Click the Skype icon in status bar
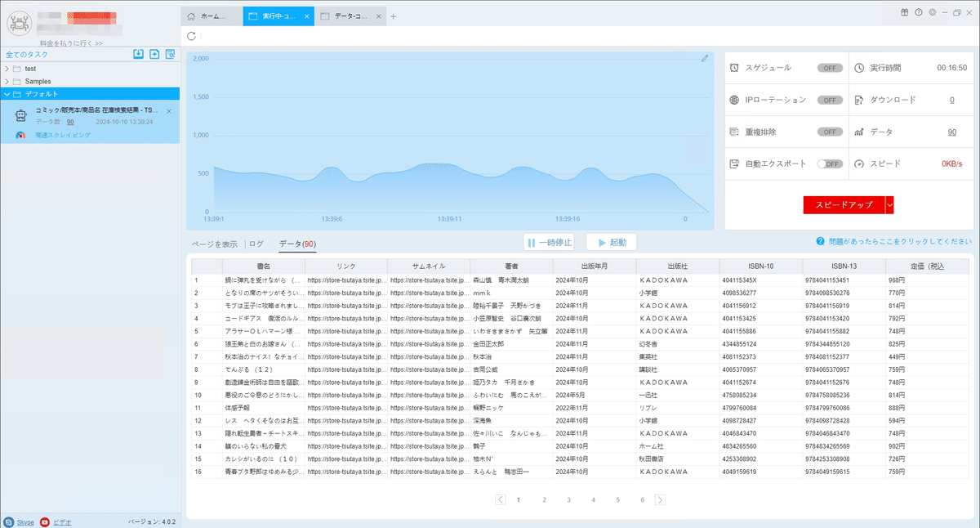The width and height of the screenshot is (980, 528). pyautogui.click(x=9, y=521)
